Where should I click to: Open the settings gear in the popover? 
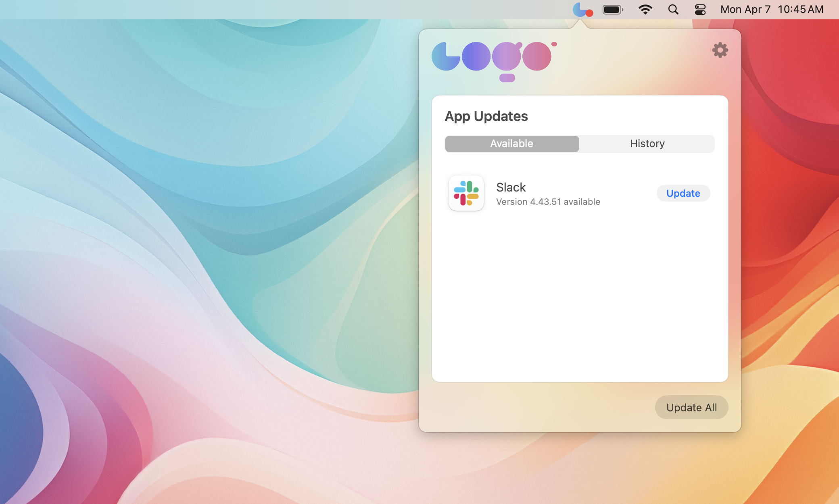coord(720,50)
